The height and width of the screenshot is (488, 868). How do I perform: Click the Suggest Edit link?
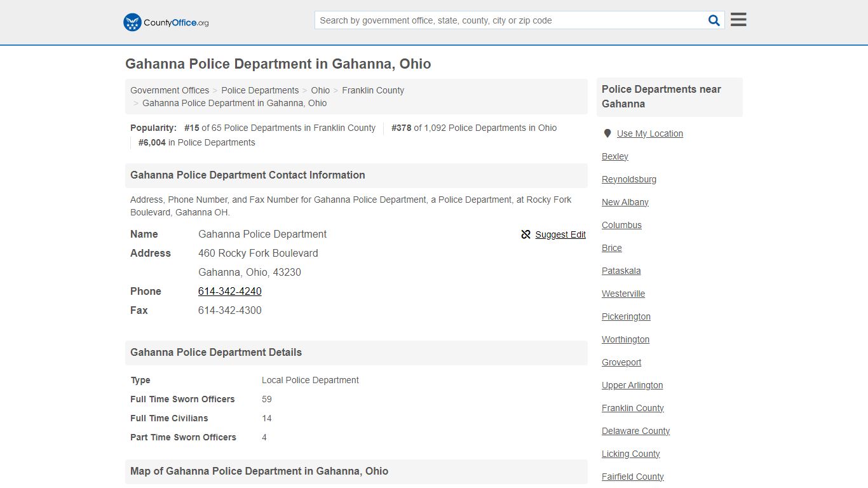pos(560,234)
